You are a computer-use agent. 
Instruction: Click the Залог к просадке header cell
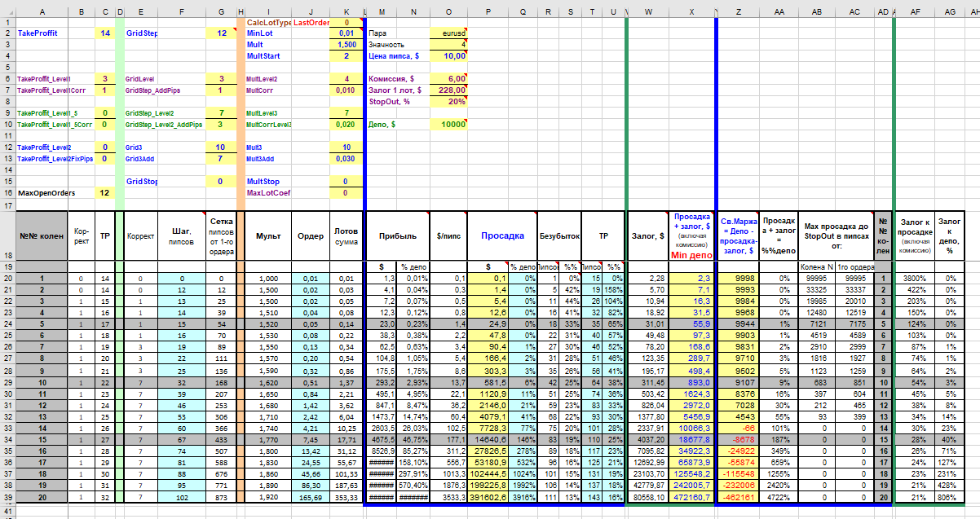pos(916,235)
